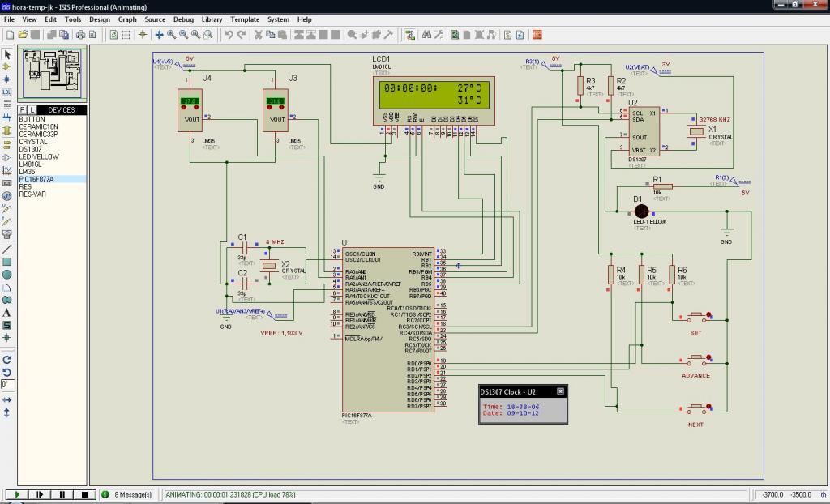Image resolution: width=830 pixels, height=504 pixels.
Task: Zoom in using toolbar magnifier plus
Action: [x=172, y=35]
